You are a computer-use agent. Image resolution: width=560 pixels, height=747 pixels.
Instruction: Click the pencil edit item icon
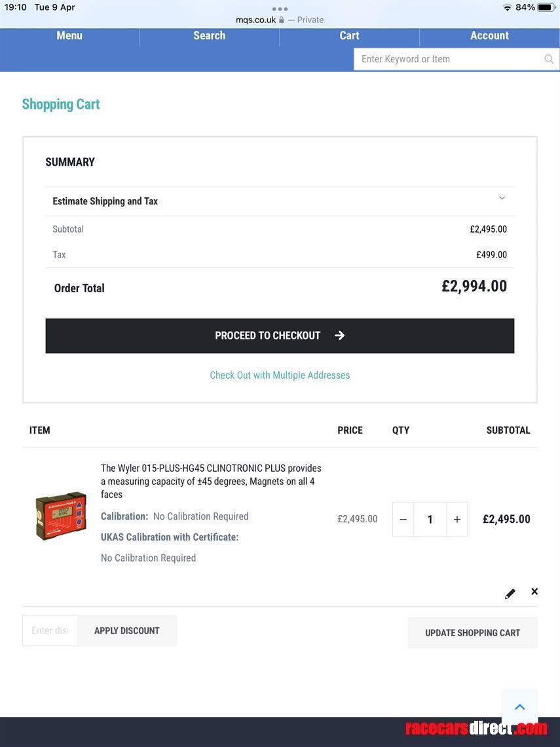(510, 593)
